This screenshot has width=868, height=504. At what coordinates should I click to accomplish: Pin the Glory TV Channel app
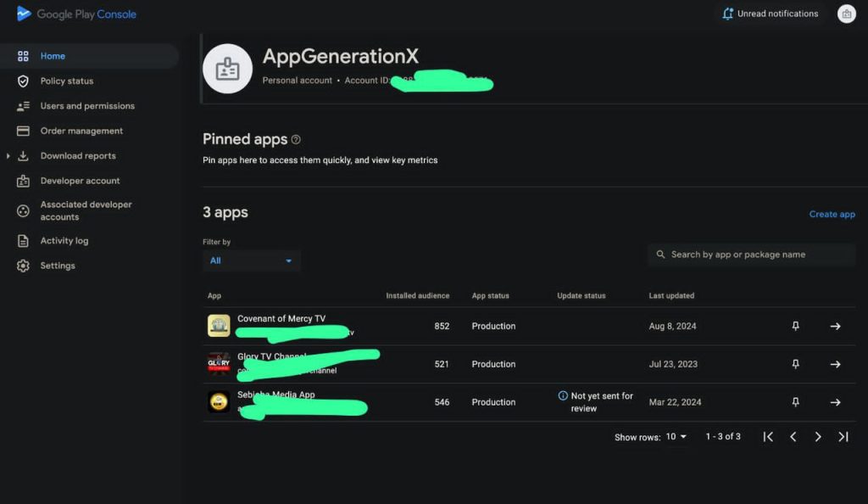[x=795, y=364]
